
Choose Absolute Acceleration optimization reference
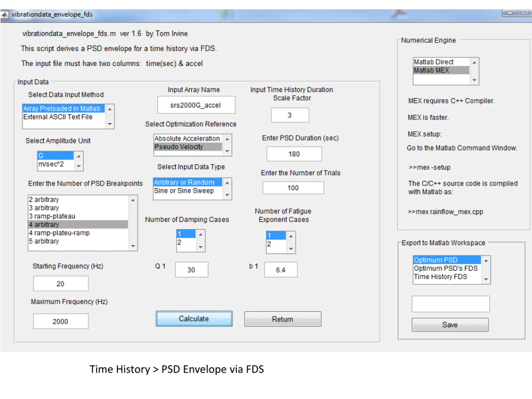[188, 139]
